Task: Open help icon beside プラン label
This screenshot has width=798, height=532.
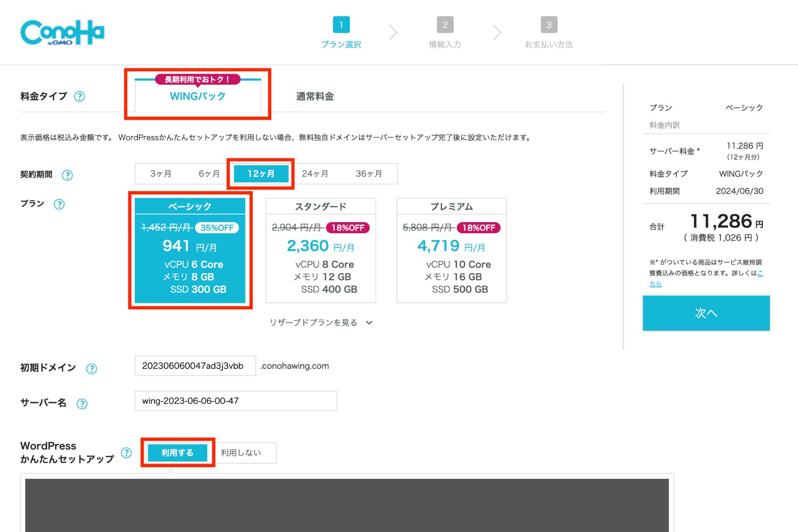Action: click(x=59, y=204)
